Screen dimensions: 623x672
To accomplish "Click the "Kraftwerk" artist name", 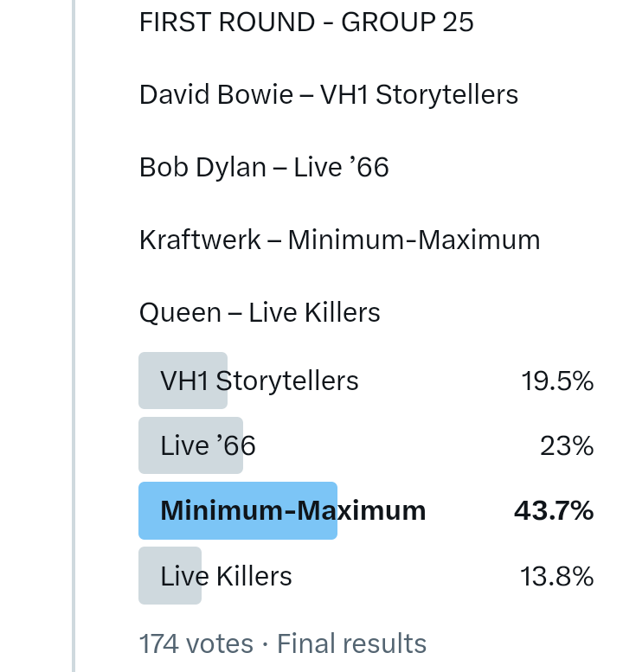I will point(200,240).
